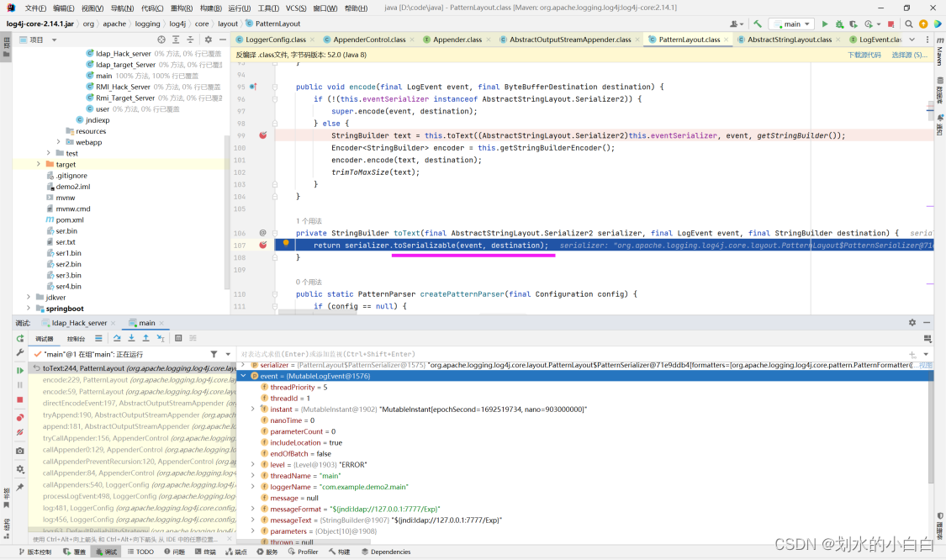Expand webapp folder in project tree
The image size is (946, 560).
[59, 142]
